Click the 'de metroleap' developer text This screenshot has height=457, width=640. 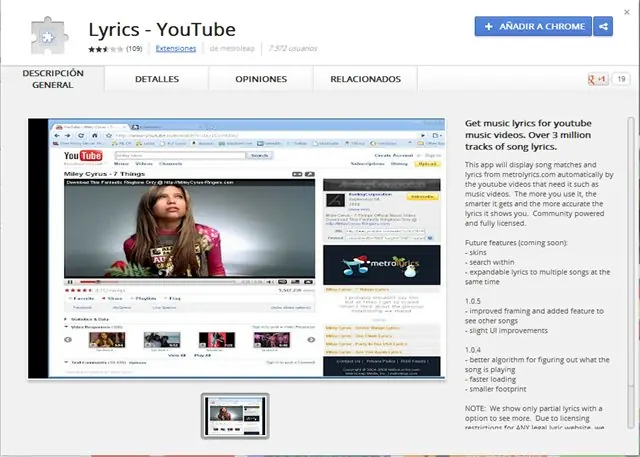(x=232, y=49)
